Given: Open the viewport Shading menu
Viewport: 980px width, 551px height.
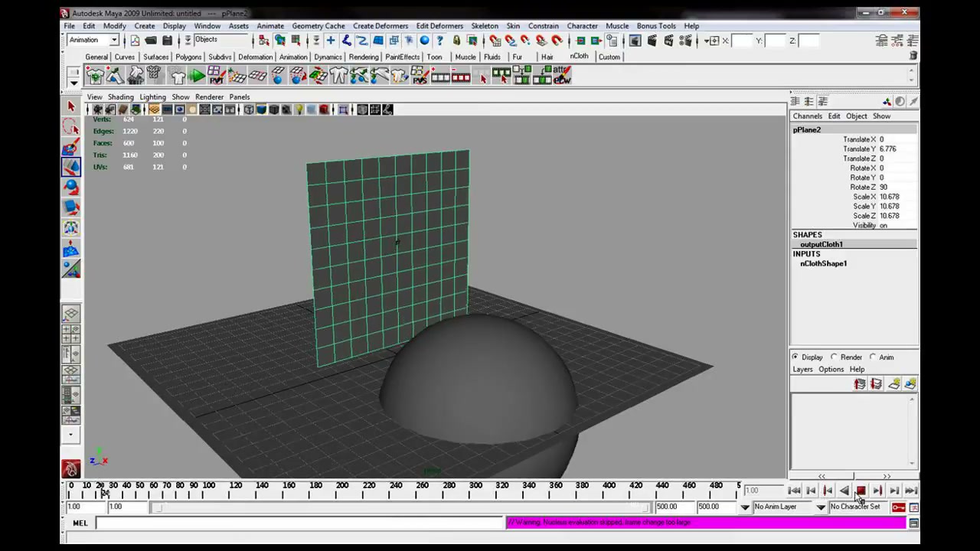Looking at the screenshot, I should point(120,97).
